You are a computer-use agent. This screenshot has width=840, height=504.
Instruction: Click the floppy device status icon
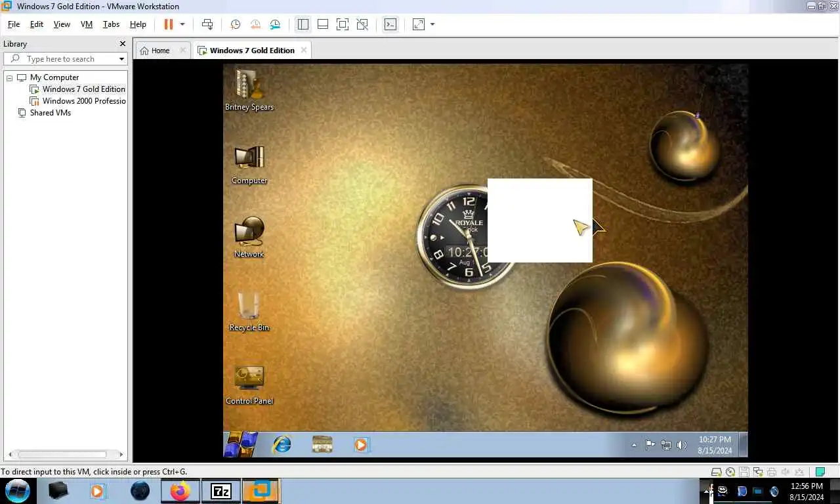744,472
